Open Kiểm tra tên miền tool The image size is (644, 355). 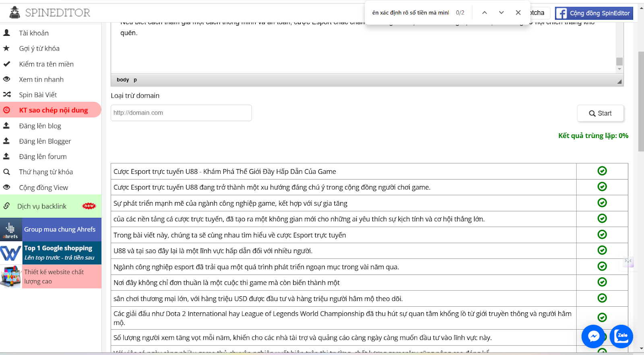click(46, 64)
